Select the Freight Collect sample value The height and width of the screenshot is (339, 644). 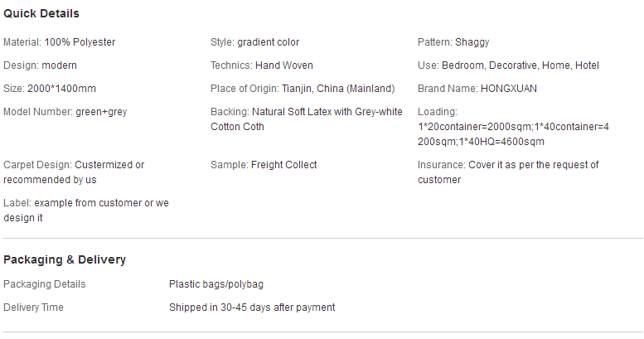tap(283, 165)
